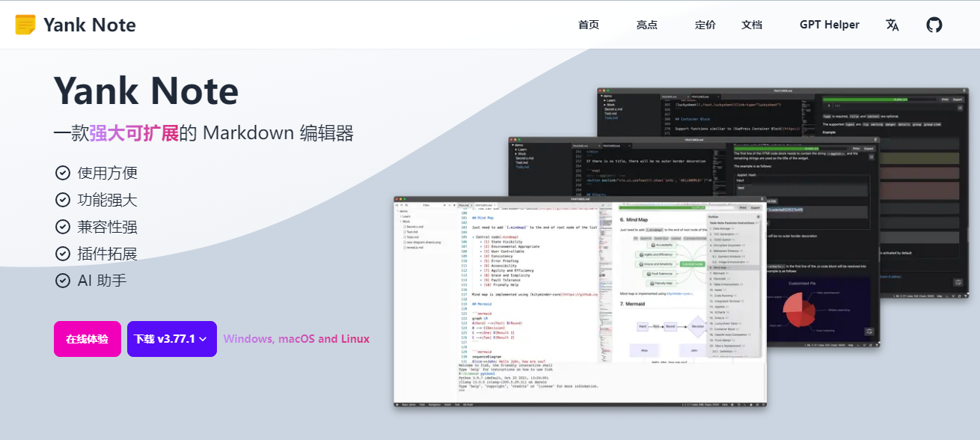Navigate to the 定价 page
The image size is (980, 440).
click(x=704, y=24)
